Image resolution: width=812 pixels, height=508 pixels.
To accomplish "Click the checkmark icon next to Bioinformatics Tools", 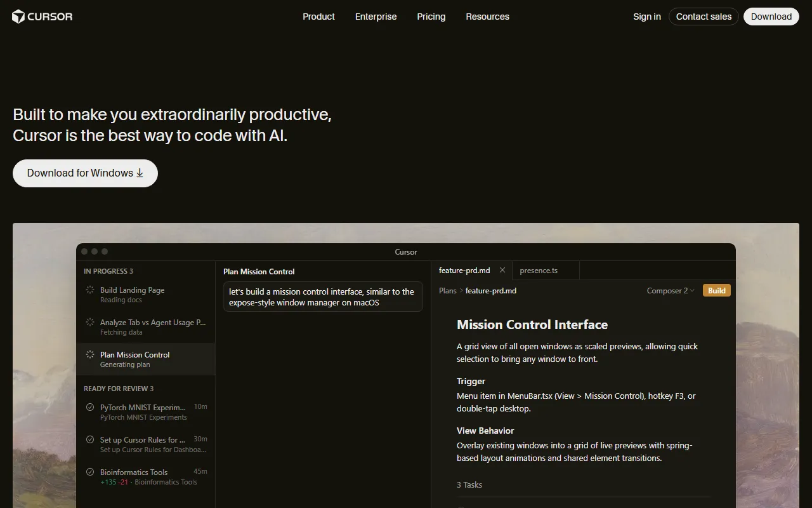I will pos(90,472).
